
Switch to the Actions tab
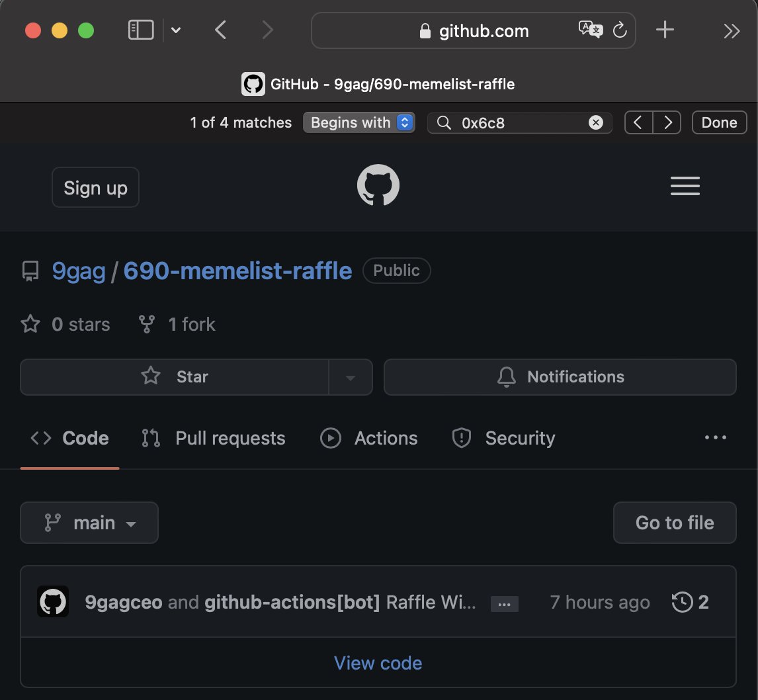coord(369,438)
